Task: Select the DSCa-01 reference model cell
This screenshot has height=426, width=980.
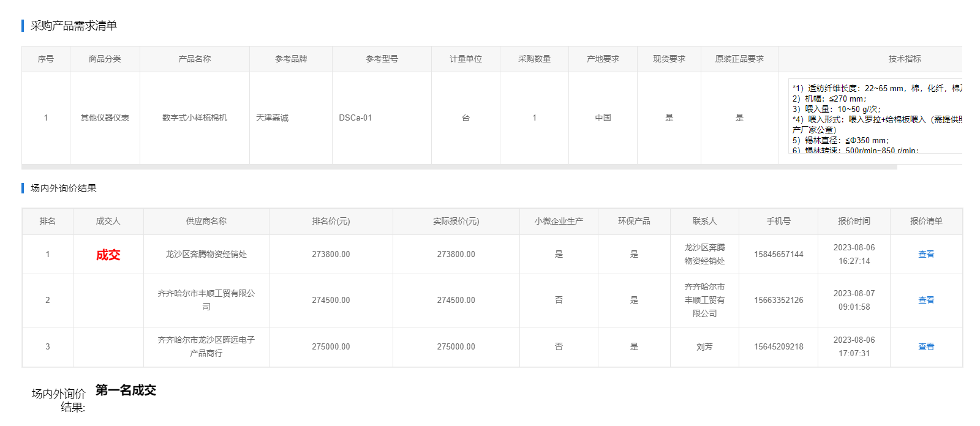Action: tap(355, 118)
